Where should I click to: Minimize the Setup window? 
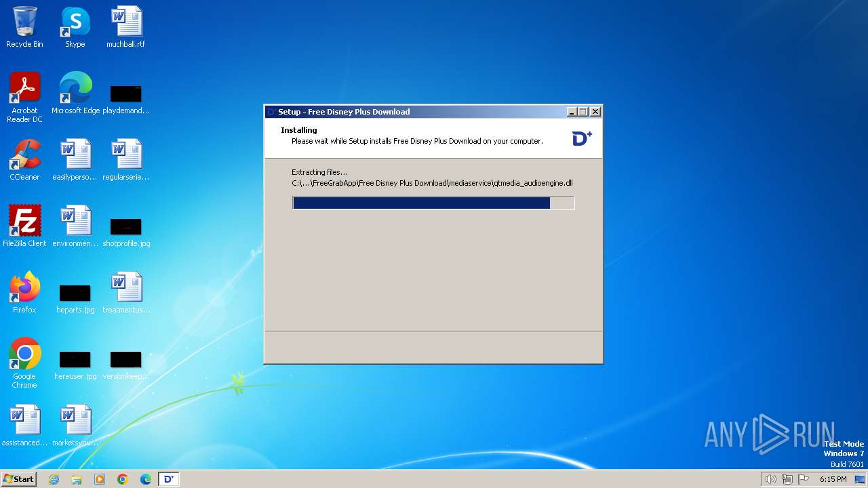572,112
